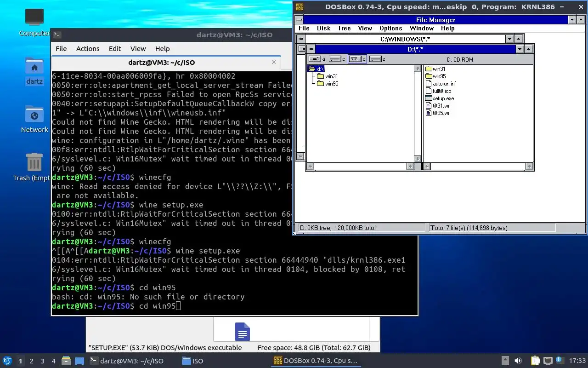
Task: Select win95 folder in directory tree
Action: [327, 84]
